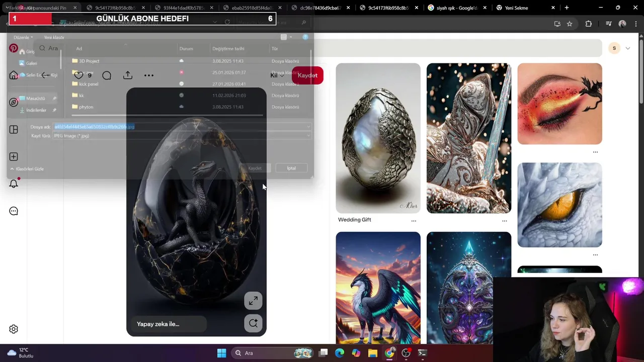Image resolution: width=644 pixels, height=362 pixels.
Task: Like the pin with heart icon
Action: click(78, 75)
